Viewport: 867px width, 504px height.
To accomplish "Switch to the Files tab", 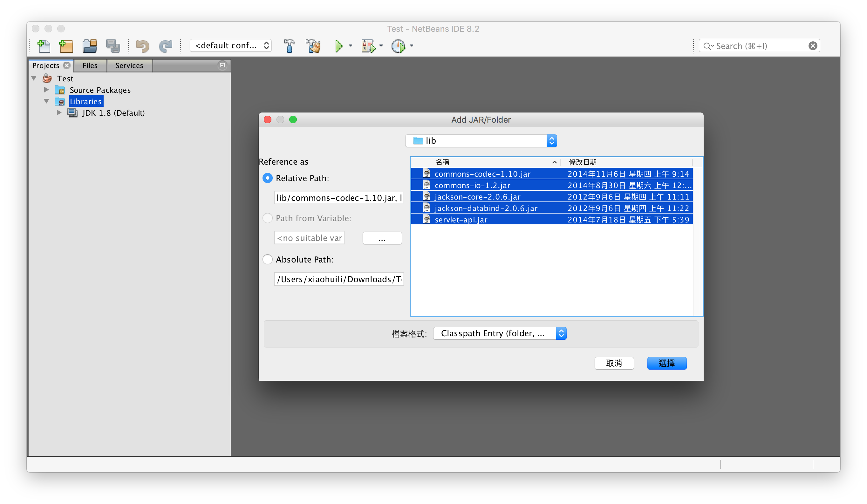I will click(x=90, y=65).
